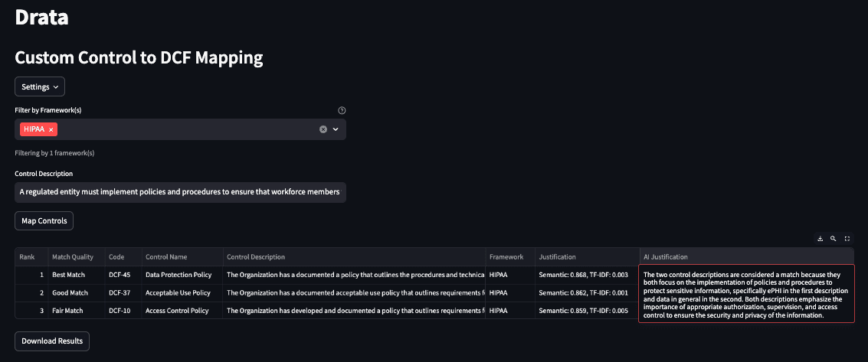Click the Map Controls button
Viewport: 868px width, 362px height.
44,221
